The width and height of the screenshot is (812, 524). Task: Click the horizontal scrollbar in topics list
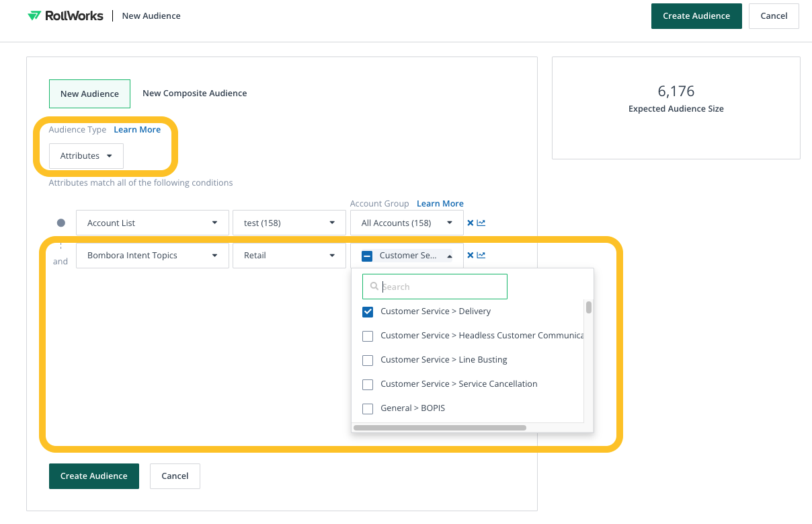tap(440, 427)
